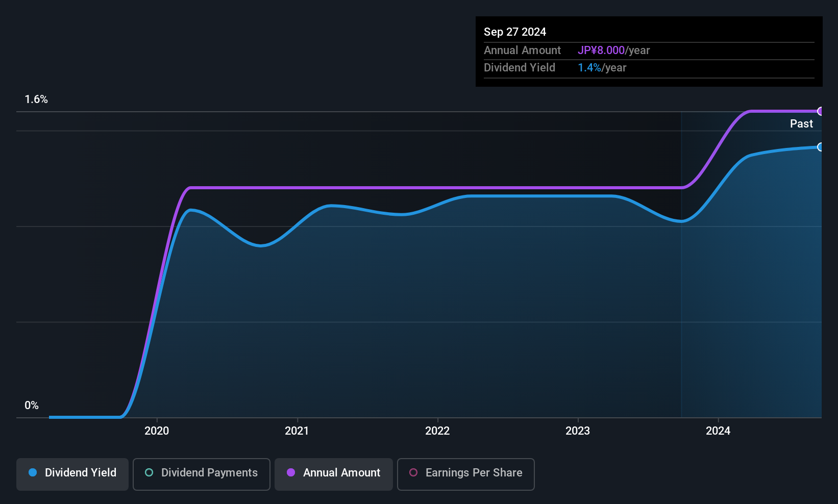The height and width of the screenshot is (504, 838).
Task: Click the Sep 27 2024 tooltip date
Action: point(515,32)
